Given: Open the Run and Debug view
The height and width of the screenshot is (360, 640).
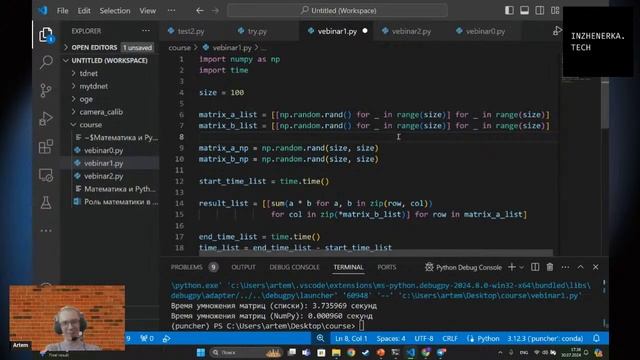Looking at the screenshot, I should pos(46,118).
